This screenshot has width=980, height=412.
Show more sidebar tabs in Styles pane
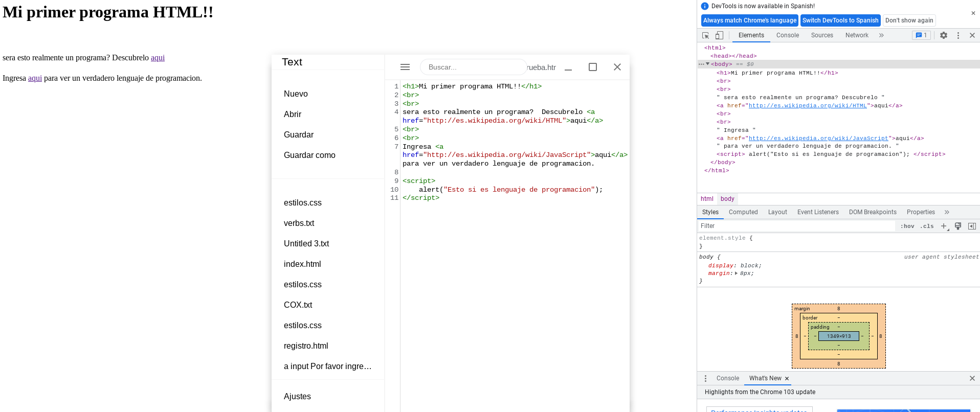point(947,212)
